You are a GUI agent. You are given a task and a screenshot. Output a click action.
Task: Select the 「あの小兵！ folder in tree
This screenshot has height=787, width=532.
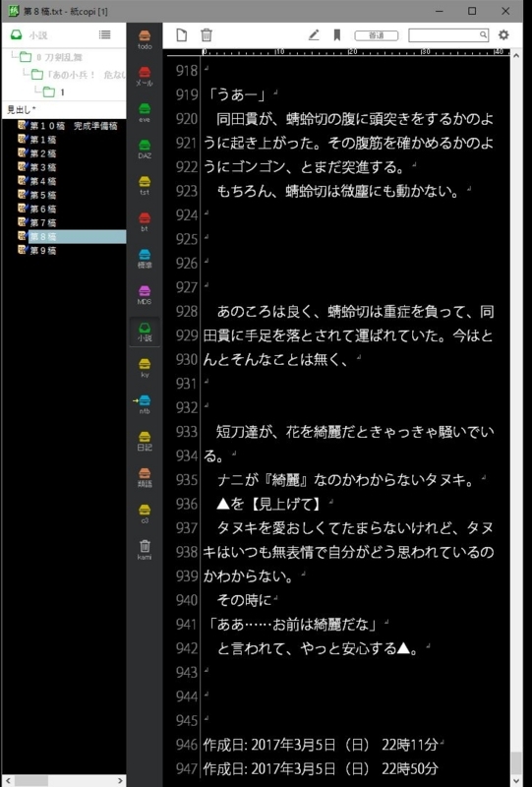79,75
